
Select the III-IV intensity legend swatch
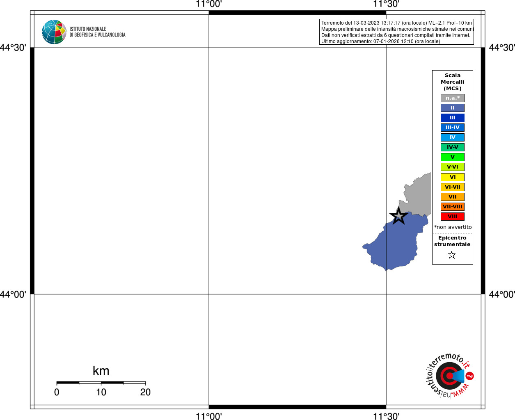[453, 128]
